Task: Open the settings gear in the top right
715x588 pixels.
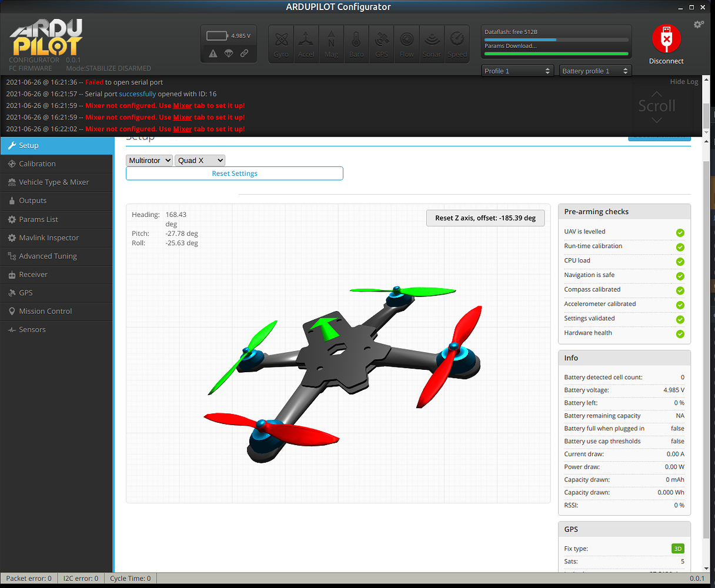Action: 699,24
